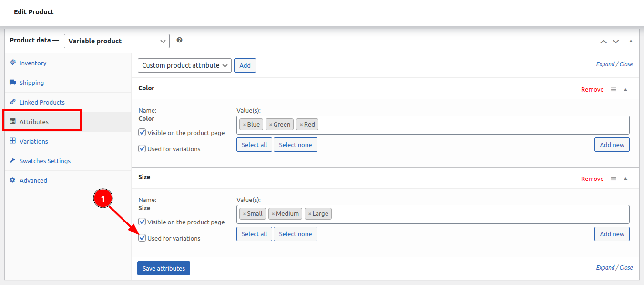This screenshot has height=285, width=644.
Task: Remove the Blue color value tag
Action: [x=245, y=125]
